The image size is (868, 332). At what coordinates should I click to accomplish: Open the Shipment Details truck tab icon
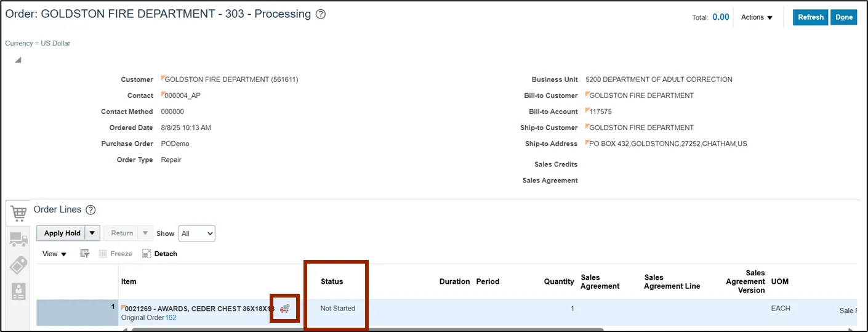point(18,240)
